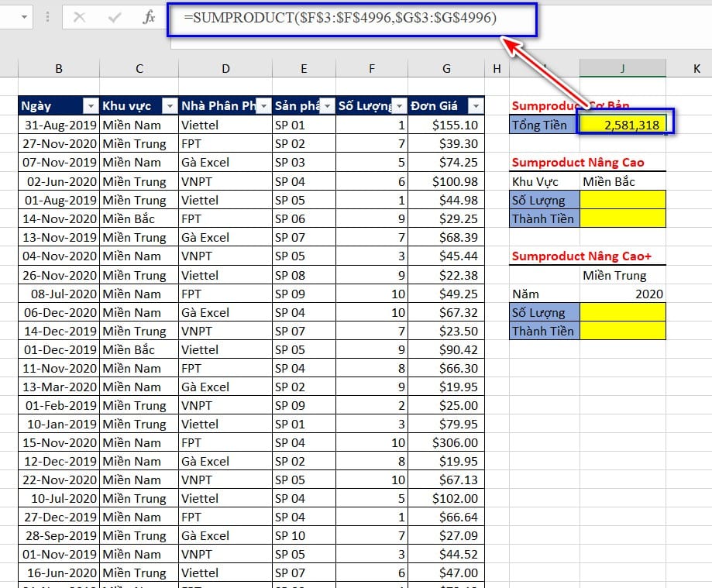Click the Cancel X icon in formula bar
The width and height of the screenshot is (712, 588).
click(79, 17)
